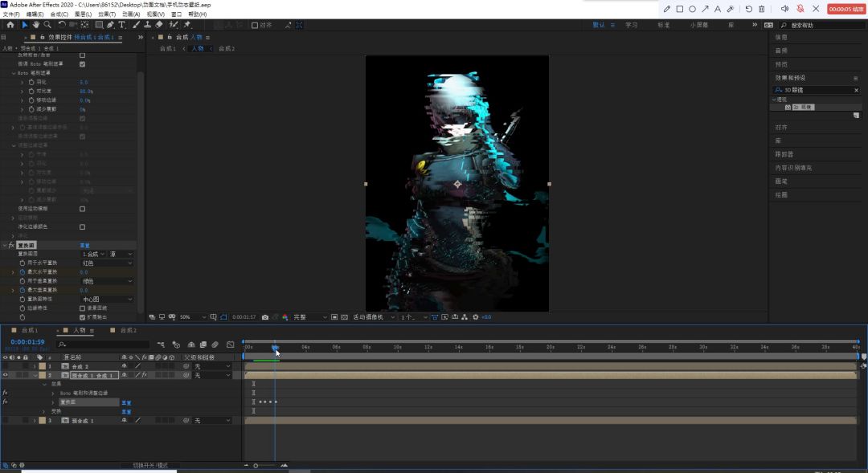Open the 用于水平置换 dropdown showing 红色
Screen dimensions: 868x473
[x=107, y=263]
